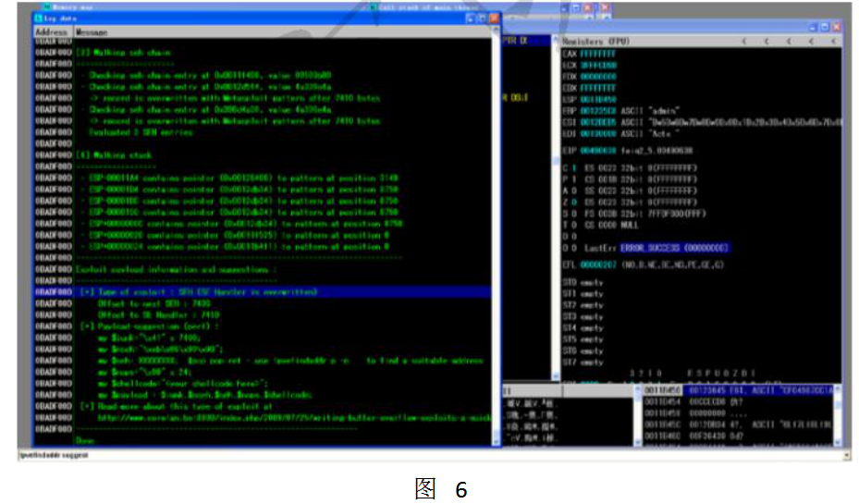Toggle the P parity flag bit
The height and width of the screenshot is (504, 859).
(573, 179)
